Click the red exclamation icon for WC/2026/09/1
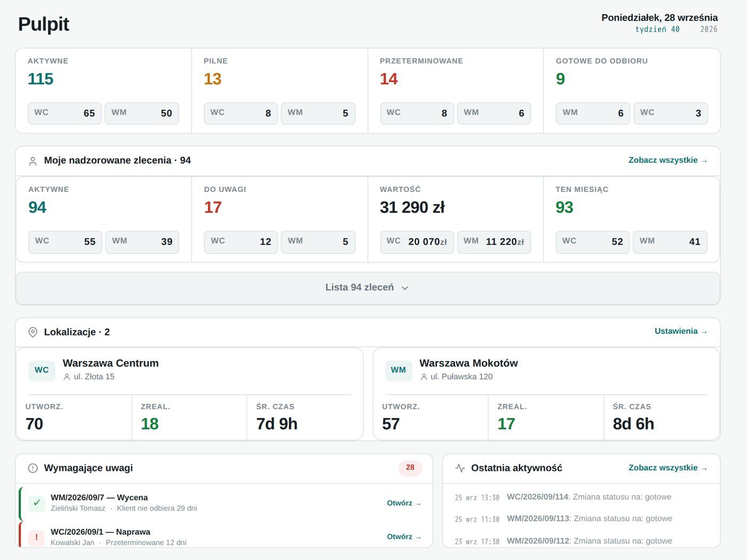The image size is (747, 560). click(36, 537)
